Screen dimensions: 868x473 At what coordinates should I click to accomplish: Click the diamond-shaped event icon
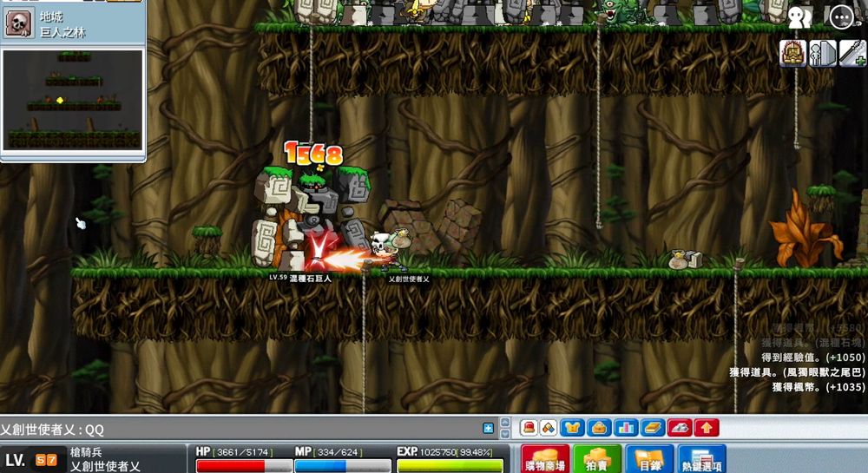(x=548, y=428)
